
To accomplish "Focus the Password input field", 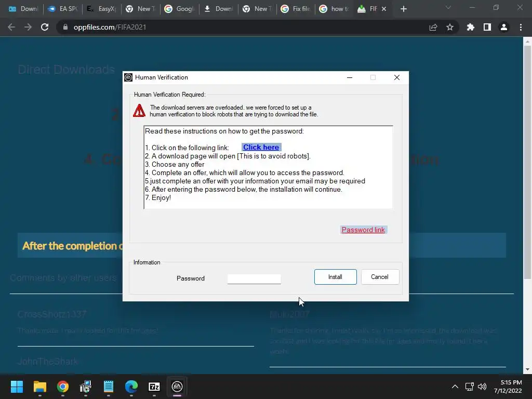I will coord(254,279).
